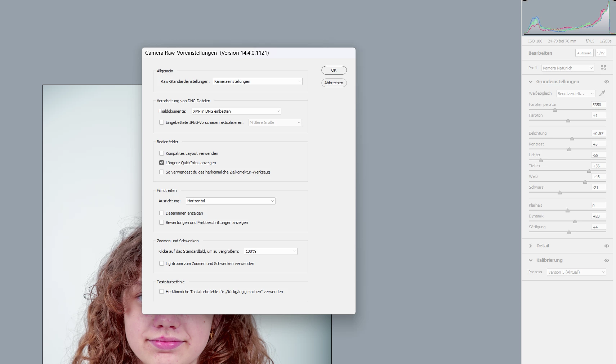The image size is (616, 364).
Task: Collapse the Kalibrierung section
Action: (531, 260)
